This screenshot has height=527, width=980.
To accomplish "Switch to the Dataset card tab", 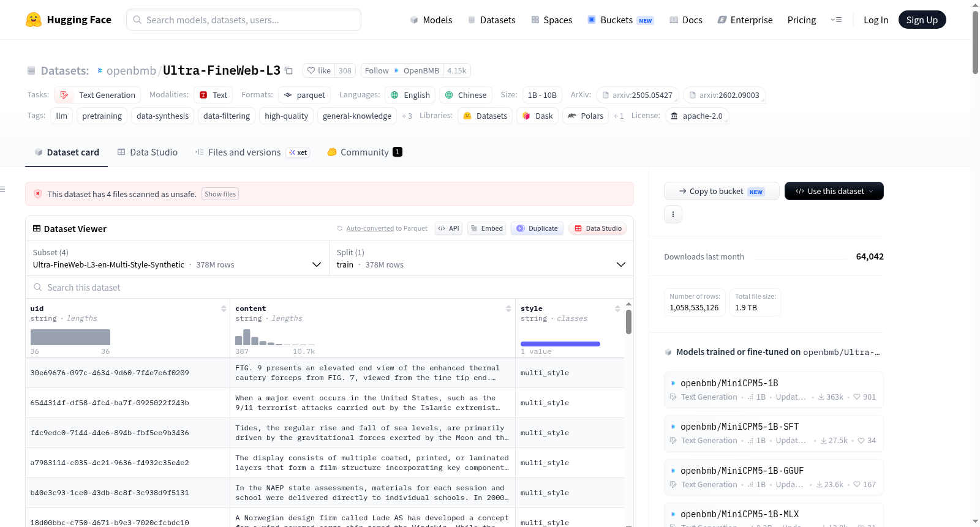I will tap(66, 152).
